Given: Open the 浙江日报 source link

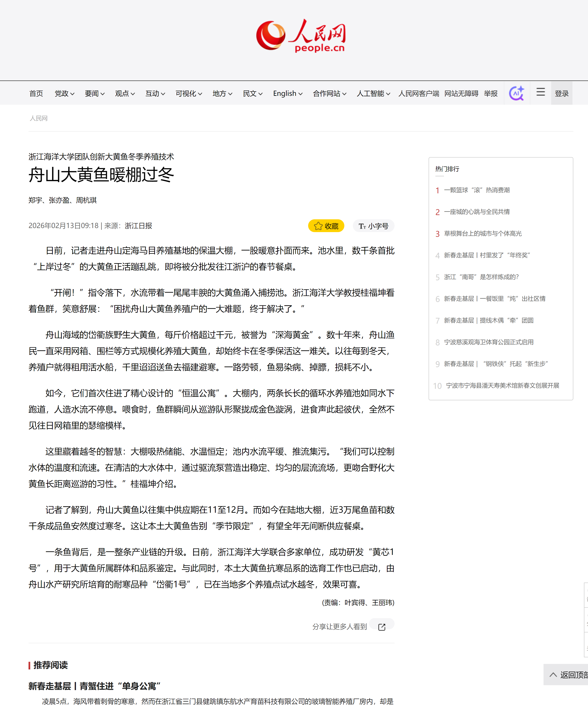Looking at the screenshot, I should (x=138, y=226).
